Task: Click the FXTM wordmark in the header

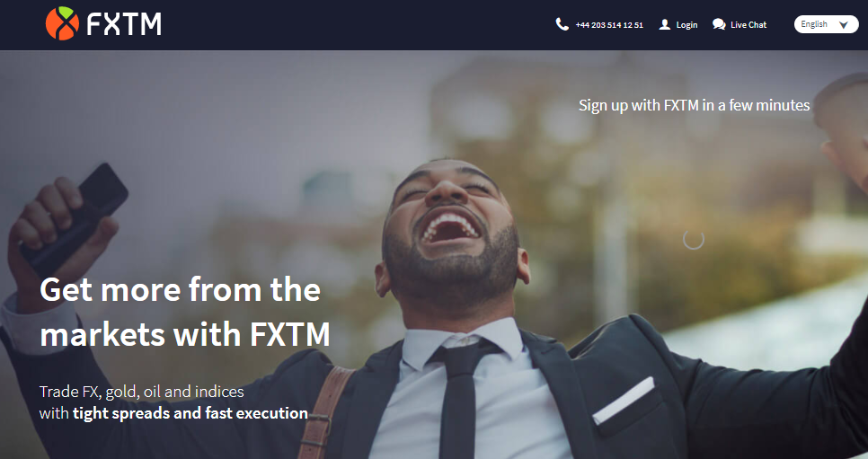Action: click(x=124, y=24)
